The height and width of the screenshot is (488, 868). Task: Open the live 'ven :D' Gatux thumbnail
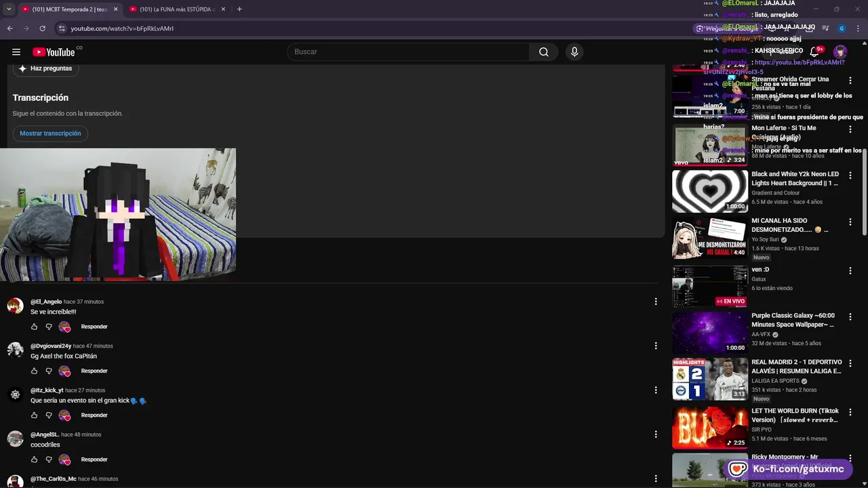(709, 286)
